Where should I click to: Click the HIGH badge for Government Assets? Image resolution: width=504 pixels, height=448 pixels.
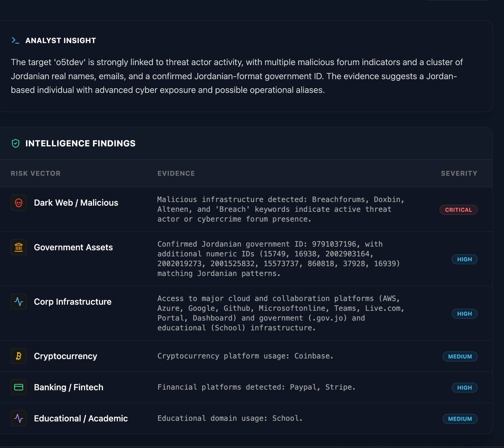(x=464, y=259)
